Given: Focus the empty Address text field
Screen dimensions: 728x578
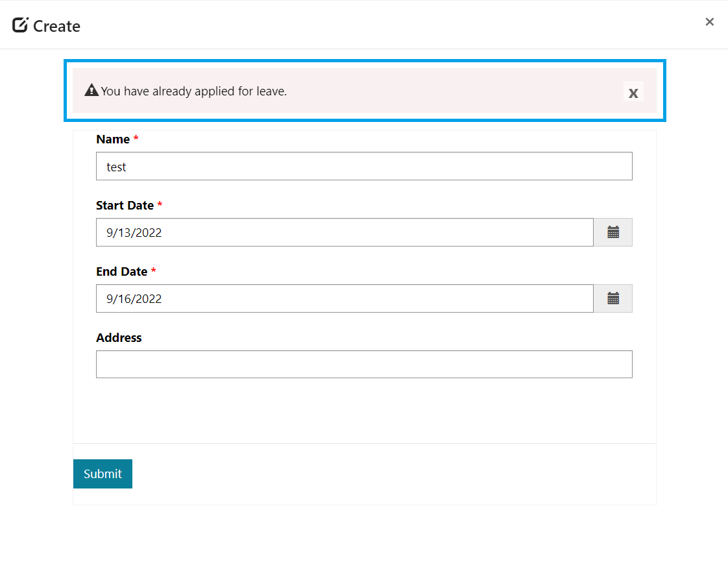Looking at the screenshot, I should click(363, 365).
